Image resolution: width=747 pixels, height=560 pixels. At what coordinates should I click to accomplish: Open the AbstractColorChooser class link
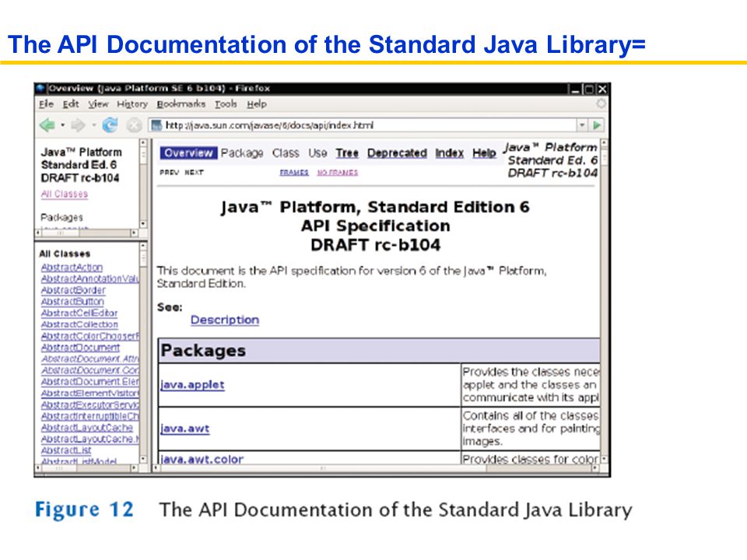coord(89,336)
